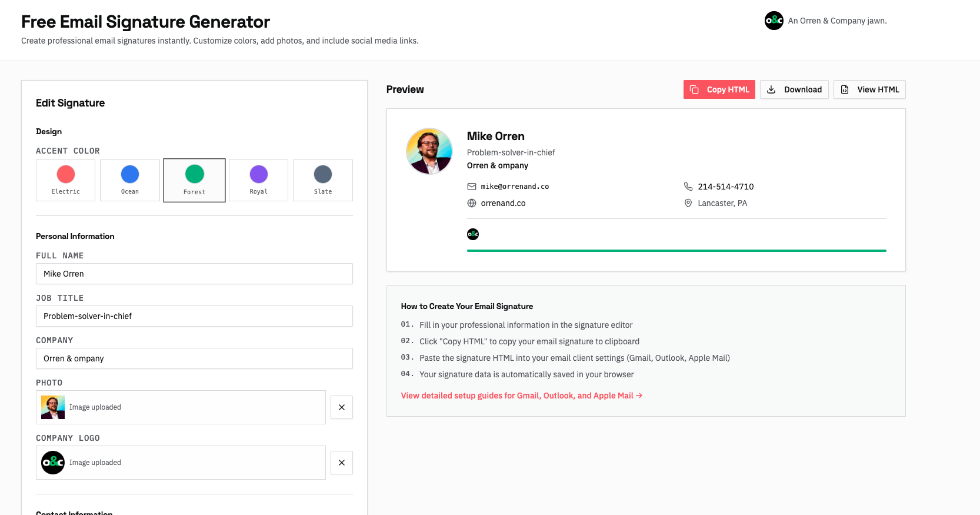Click the Full Name input field
This screenshot has height=515, width=980.
point(194,274)
